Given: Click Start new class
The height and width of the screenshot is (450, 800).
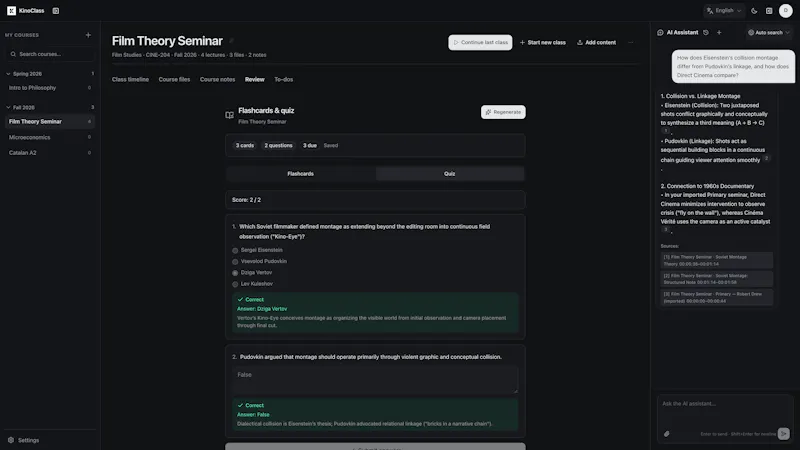Looking at the screenshot, I should [542, 42].
